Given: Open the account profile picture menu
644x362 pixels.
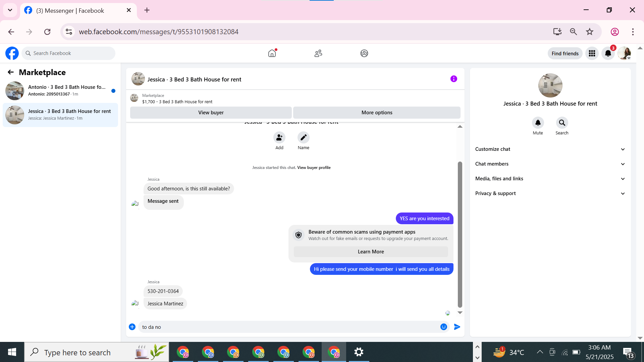Looking at the screenshot, I should [x=624, y=53].
